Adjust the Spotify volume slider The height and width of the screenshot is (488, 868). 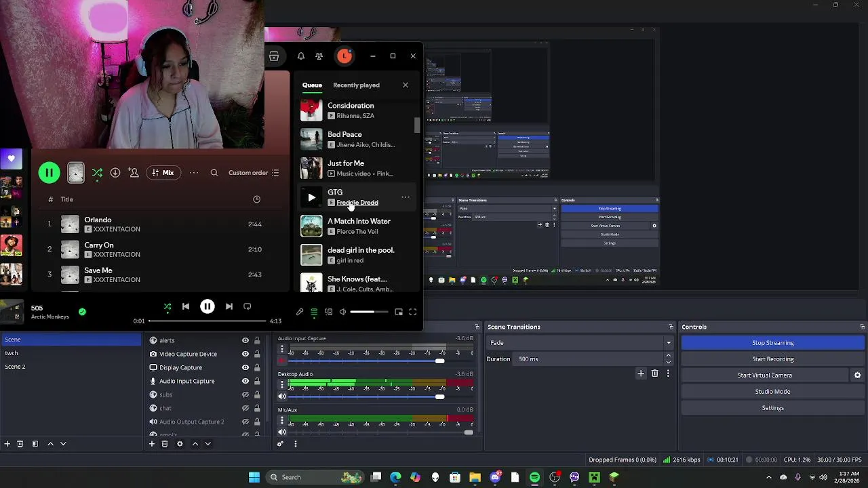(369, 312)
